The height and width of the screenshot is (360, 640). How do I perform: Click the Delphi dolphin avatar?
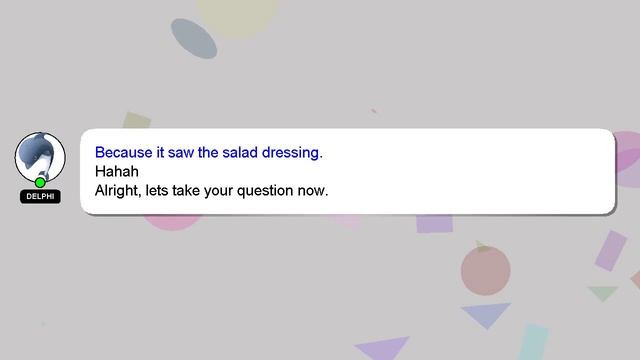click(x=40, y=157)
